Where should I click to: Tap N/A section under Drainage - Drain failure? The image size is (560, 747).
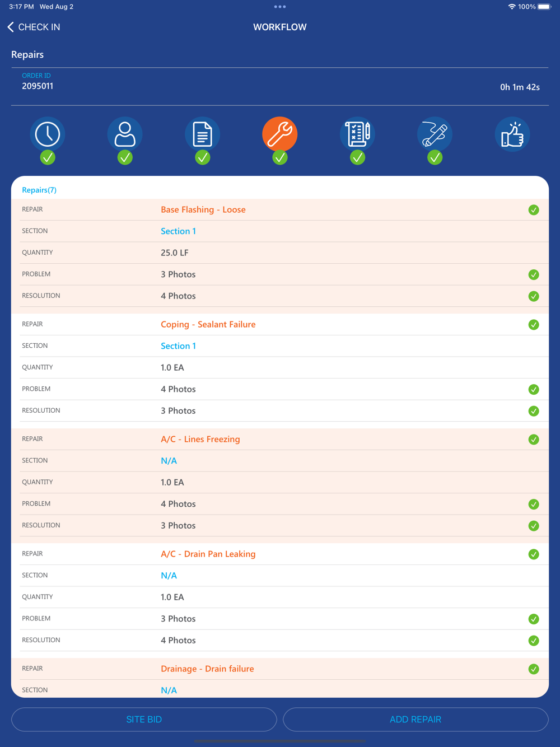169,690
